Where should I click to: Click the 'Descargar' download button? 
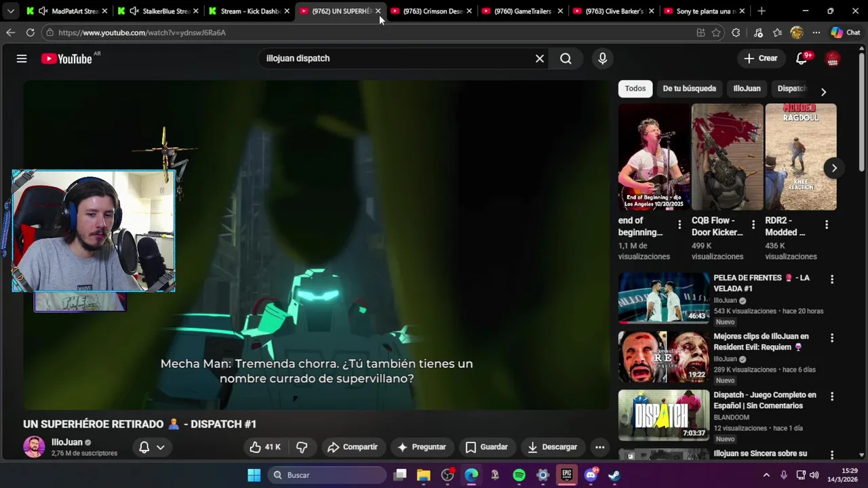click(553, 447)
